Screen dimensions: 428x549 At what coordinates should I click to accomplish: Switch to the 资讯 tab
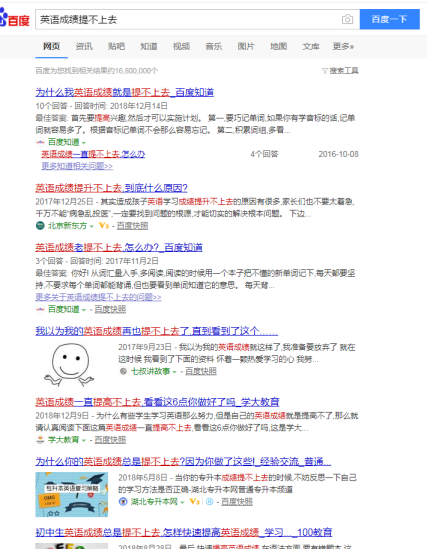(x=84, y=46)
